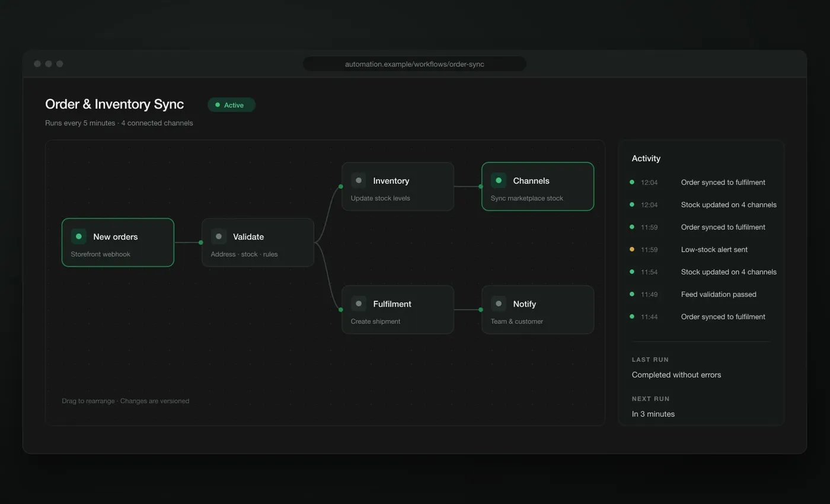Click the Channels node icon
Viewport: 830px width, 504px height.
499,181
